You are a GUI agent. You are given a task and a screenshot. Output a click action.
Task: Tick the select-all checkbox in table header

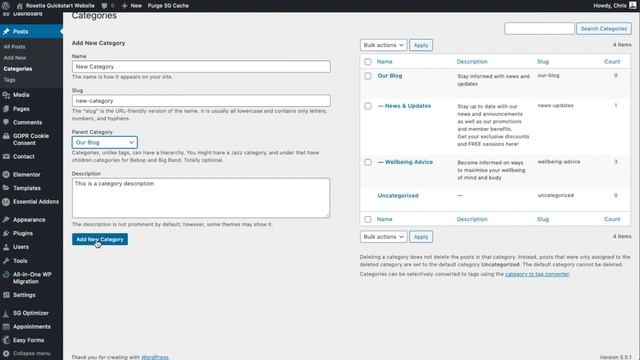[368, 62]
